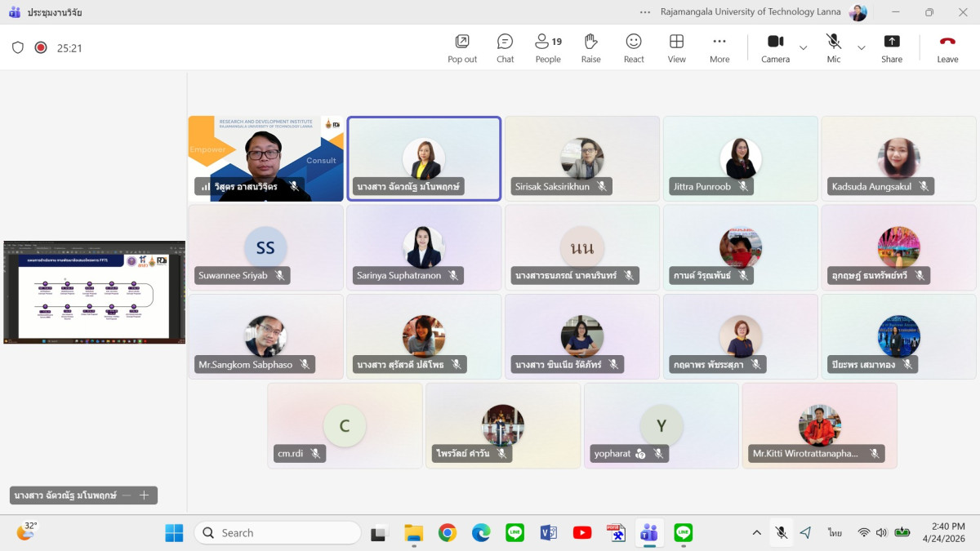The image size is (980, 551).
Task: Open the profile picture account menu
Action: point(857,12)
